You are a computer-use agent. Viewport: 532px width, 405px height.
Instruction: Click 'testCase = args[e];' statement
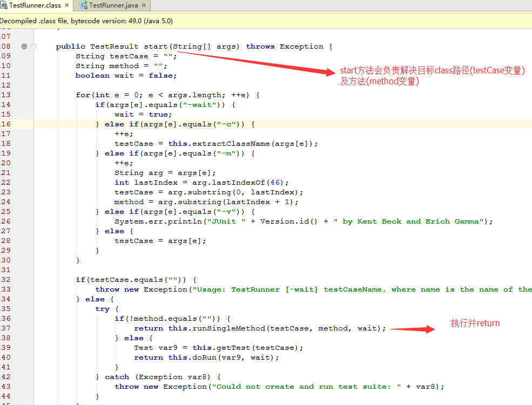coord(160,241)
